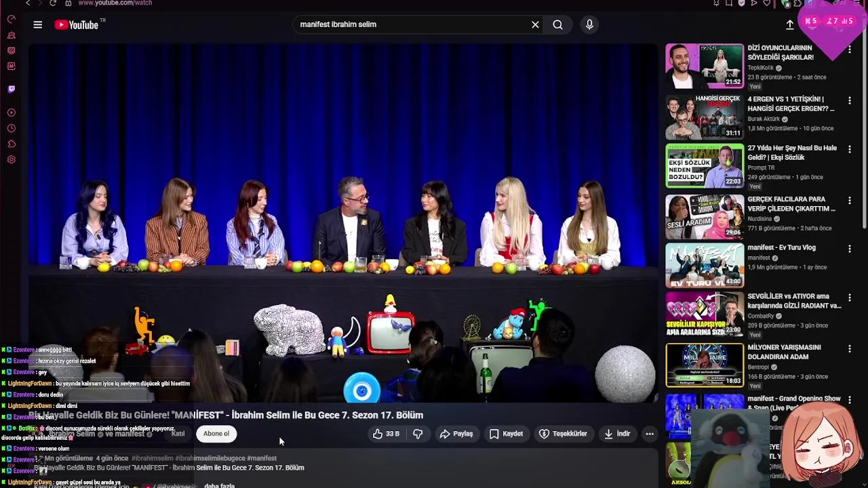Go back with browser back arrow

point(28,3)
